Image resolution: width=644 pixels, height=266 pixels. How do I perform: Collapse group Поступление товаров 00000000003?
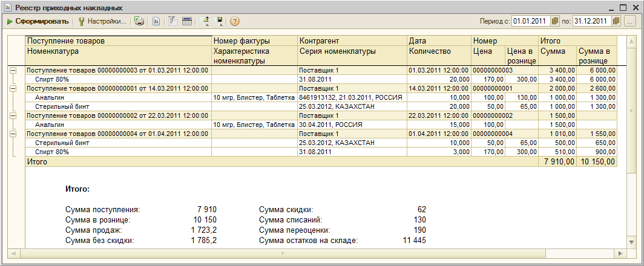tap(13, 71)
